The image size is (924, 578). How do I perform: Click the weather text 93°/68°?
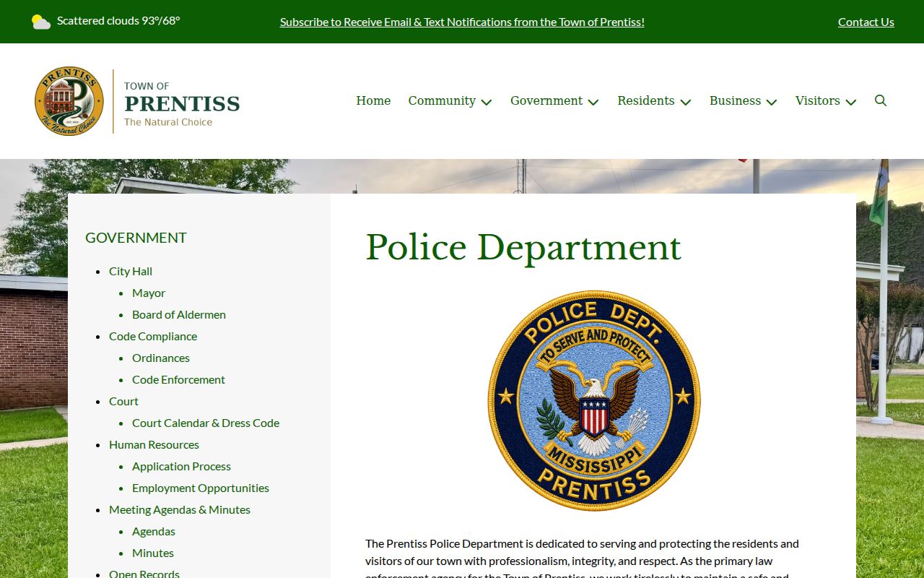pos(160,20)
